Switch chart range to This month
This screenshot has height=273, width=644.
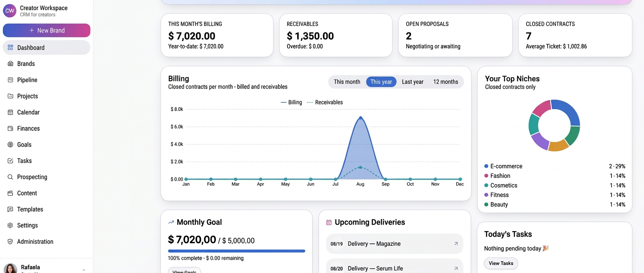347,82
